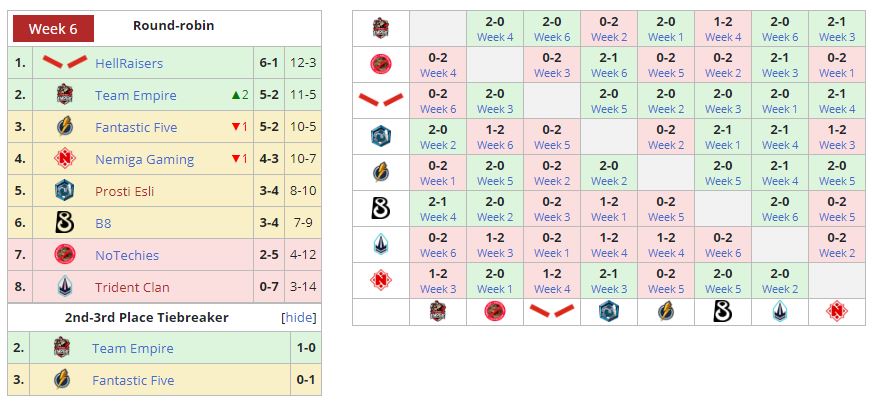Click Fantastic Five logo in third place row

[64, 127]
